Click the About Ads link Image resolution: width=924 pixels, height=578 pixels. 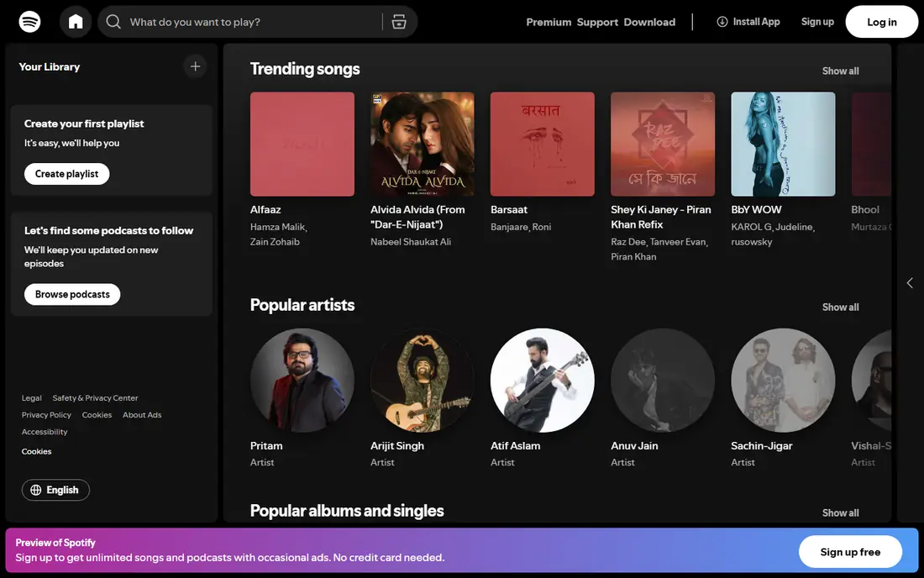point(142,415)
